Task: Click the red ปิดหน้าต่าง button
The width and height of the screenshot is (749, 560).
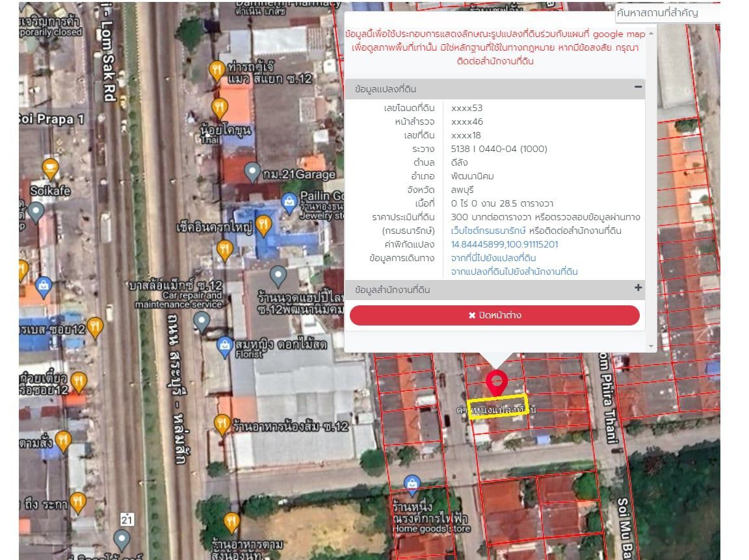Action: pyautogui.click(x=494, y=315)
